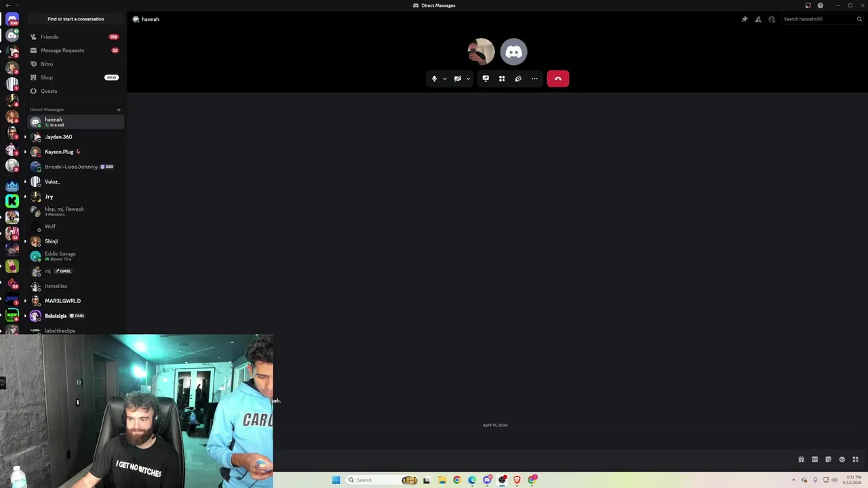
Task: Open direct message with Shinji
Action: tap(76, 241)
